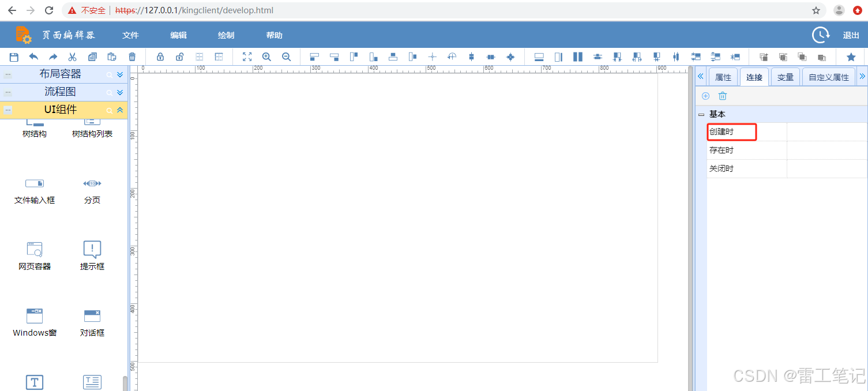Click the clock history icon in header
Screen dimensions: 868x391
(821, 35)
